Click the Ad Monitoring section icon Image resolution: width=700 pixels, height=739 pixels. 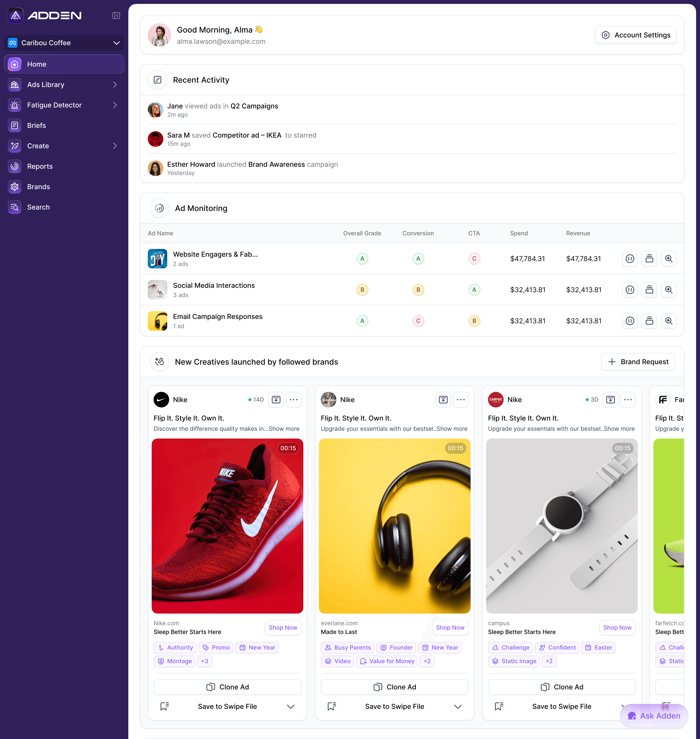[159, 208]
